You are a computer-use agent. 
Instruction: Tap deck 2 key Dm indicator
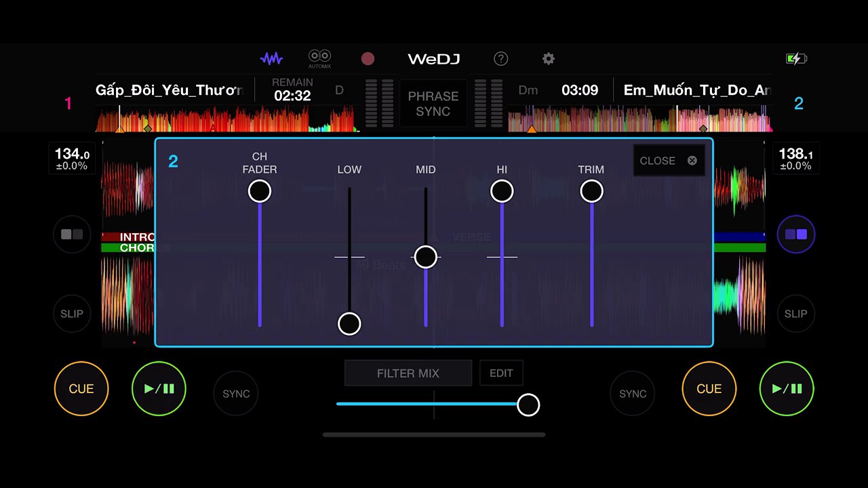(x=528, y=90)
